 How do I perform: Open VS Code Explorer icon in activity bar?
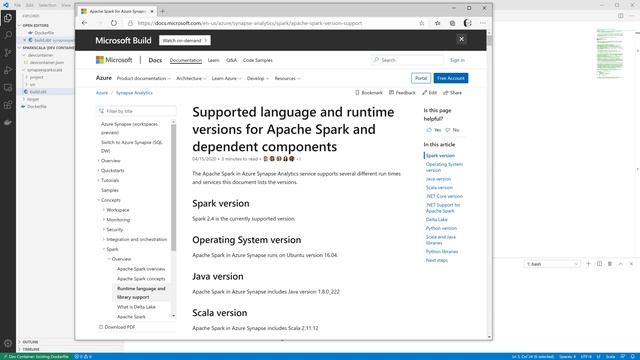[8, 18]
